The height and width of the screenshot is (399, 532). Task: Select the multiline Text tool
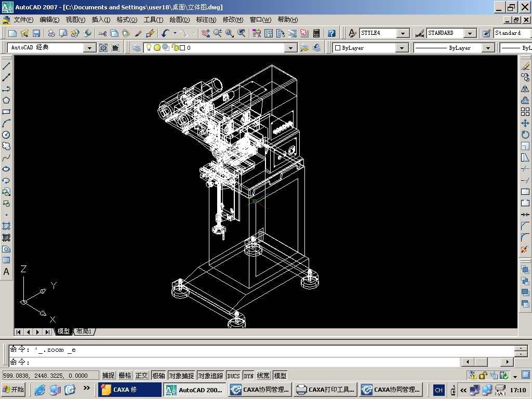(x=6, y=272)
